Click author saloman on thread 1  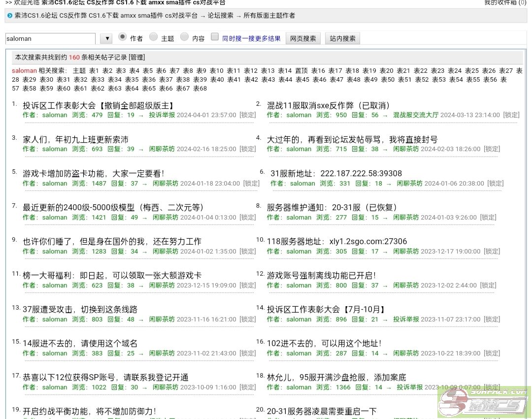tap(55, 115)
